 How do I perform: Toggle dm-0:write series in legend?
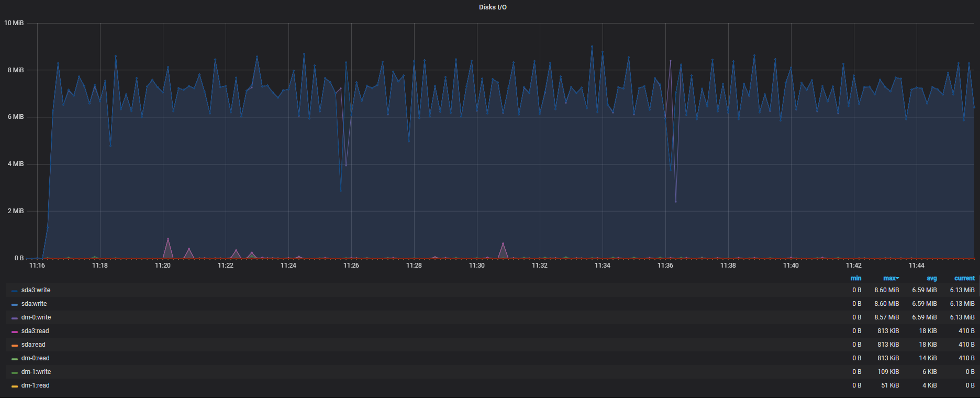36,317
